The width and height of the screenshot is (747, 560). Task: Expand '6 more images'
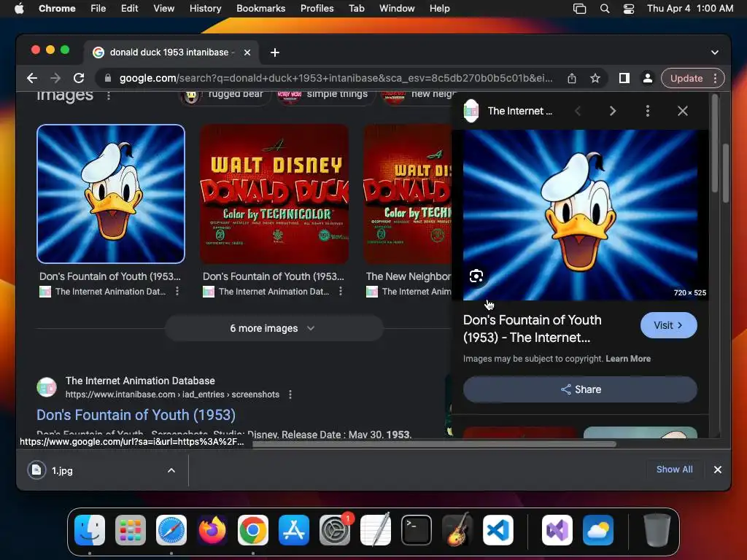(274, 328)
